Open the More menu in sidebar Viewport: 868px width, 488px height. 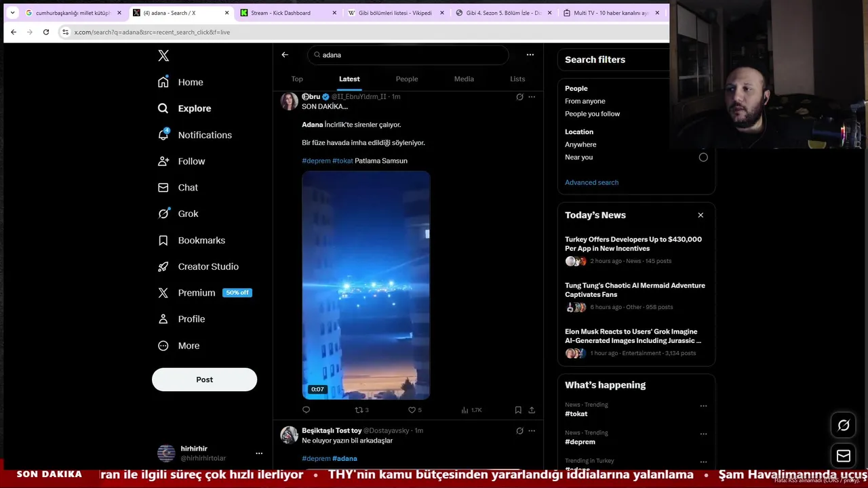click(178, 346)
